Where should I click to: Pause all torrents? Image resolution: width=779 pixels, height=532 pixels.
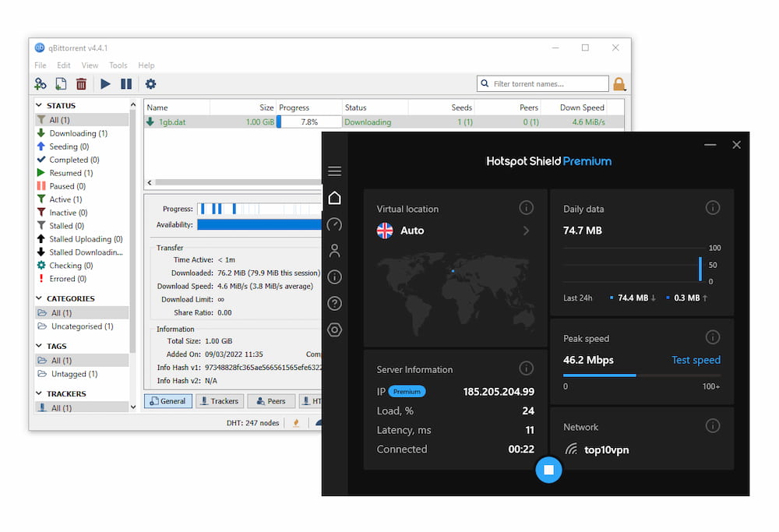(x=126, y=83)
